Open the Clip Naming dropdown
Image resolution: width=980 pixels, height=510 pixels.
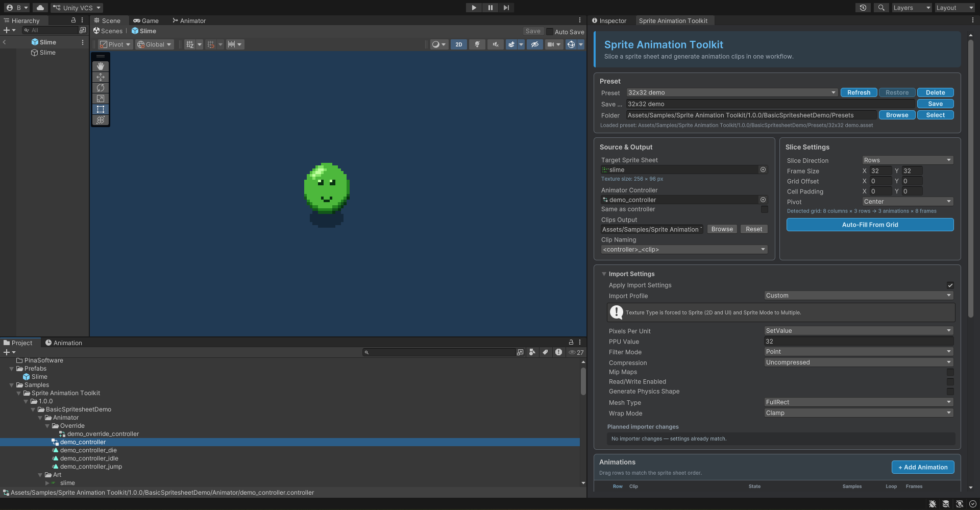pyautogui.click(x=684, y=250)
